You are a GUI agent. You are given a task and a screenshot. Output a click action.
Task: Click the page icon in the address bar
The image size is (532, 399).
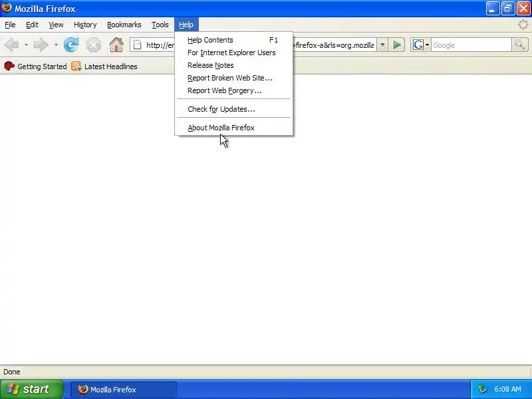137,45
